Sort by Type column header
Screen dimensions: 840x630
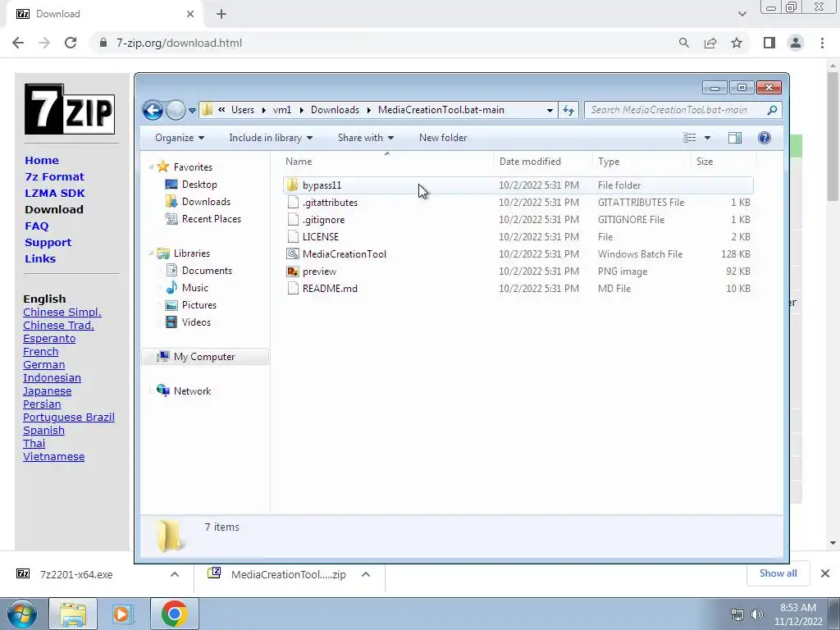[x=641, y=162]
